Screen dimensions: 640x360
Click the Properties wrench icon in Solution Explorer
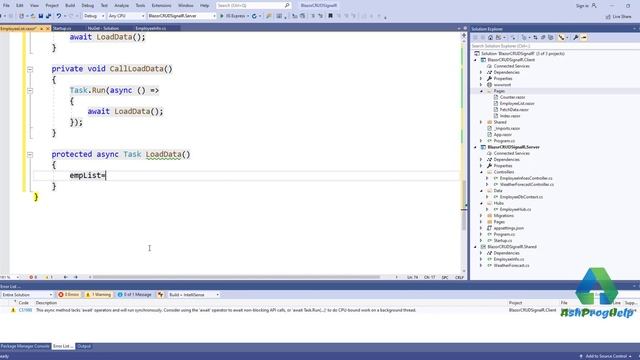point(576,38)
